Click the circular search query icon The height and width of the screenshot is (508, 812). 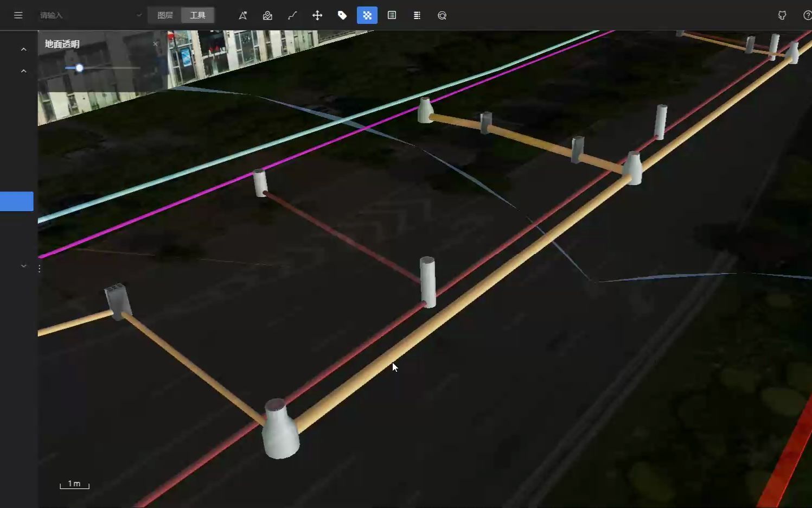(442, 15)
